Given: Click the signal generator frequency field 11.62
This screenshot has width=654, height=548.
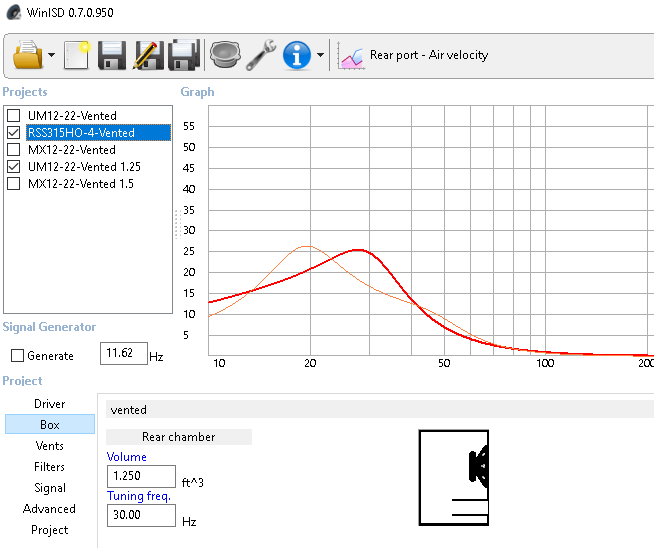Looking at the screenshot, I should point(124,353).
